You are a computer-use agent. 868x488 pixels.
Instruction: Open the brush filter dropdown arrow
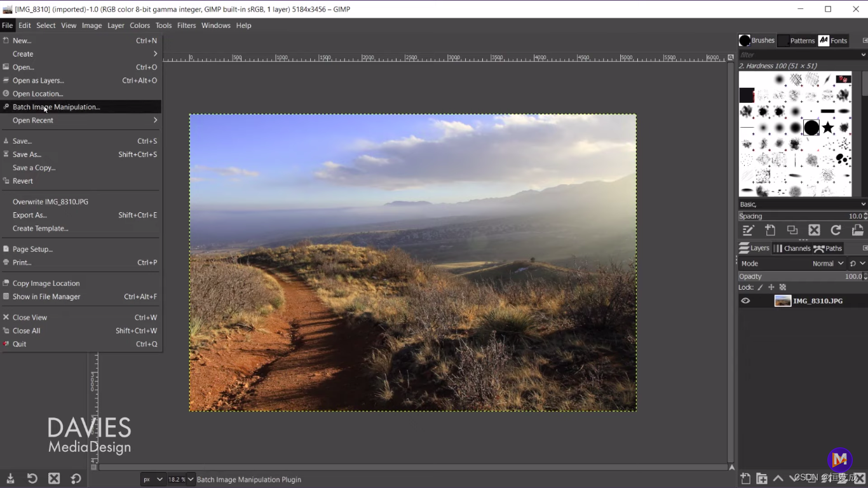point(863,55)
